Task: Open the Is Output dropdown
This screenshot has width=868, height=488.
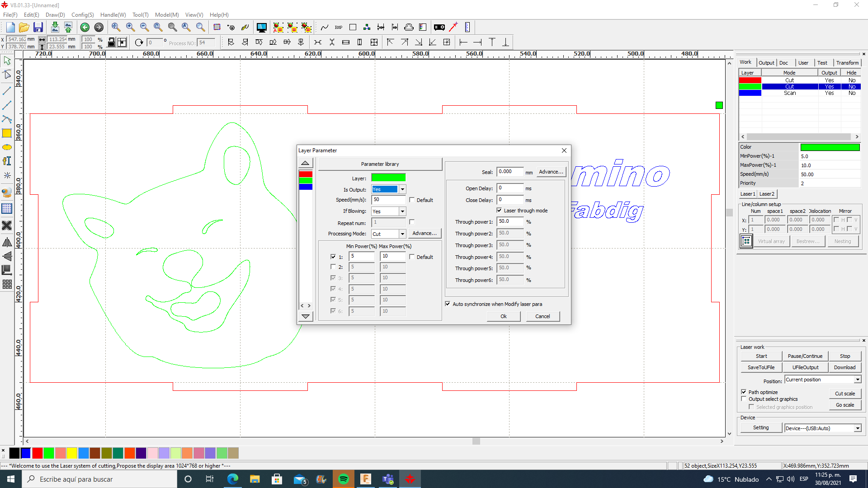Action: coord(402,189)
